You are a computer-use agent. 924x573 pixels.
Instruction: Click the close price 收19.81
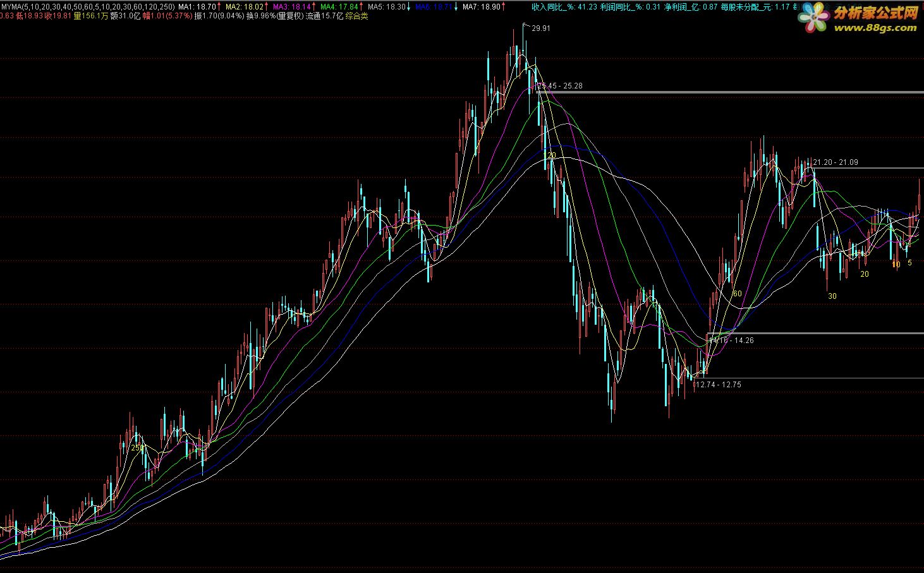click(59, 16)
